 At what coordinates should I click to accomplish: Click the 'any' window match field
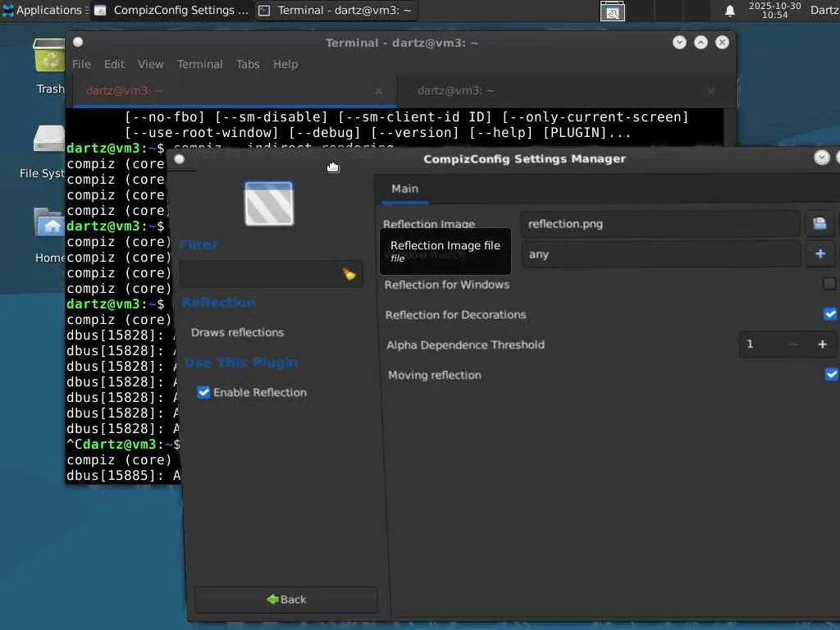point(661,254)
